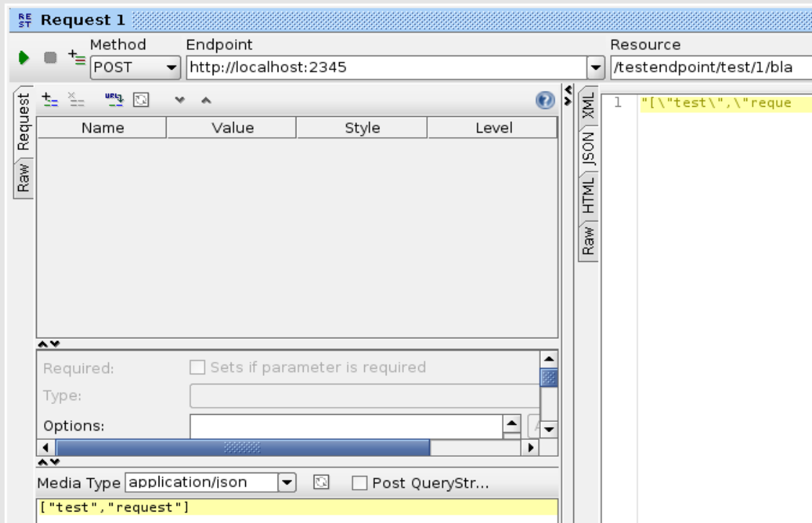
Task: Expand the Endpoint dropdown arrow
Action: point(596,69)
